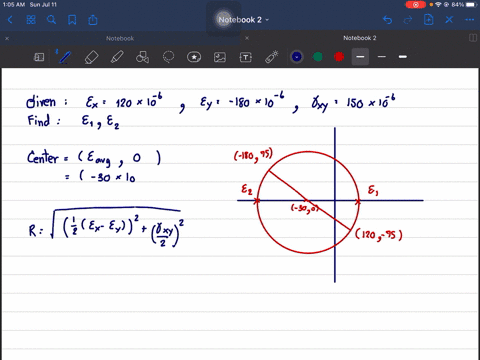Select the Shapes tool
480x360 pixels.
coord(142,57)
